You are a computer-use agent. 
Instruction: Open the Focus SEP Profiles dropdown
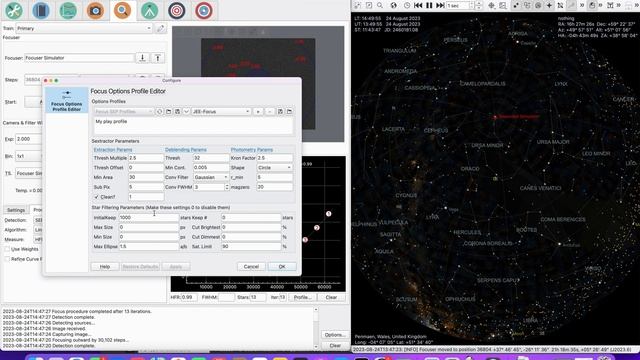124,111
